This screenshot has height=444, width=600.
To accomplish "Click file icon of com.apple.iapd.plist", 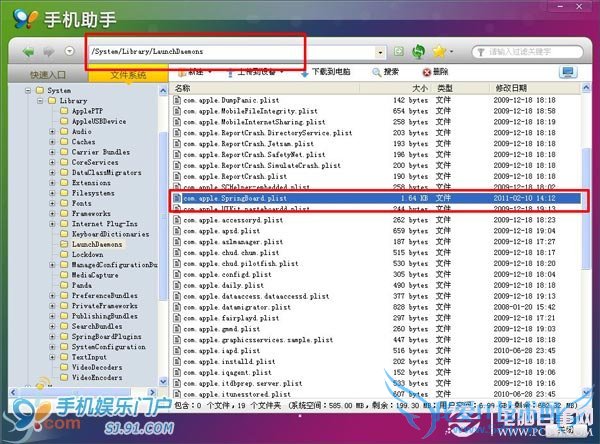I will 177,351.
